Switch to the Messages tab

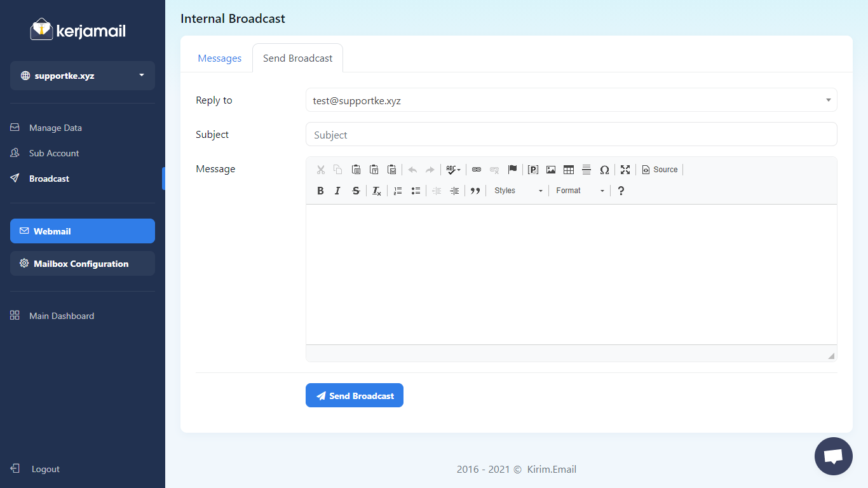tap(220, 58)
